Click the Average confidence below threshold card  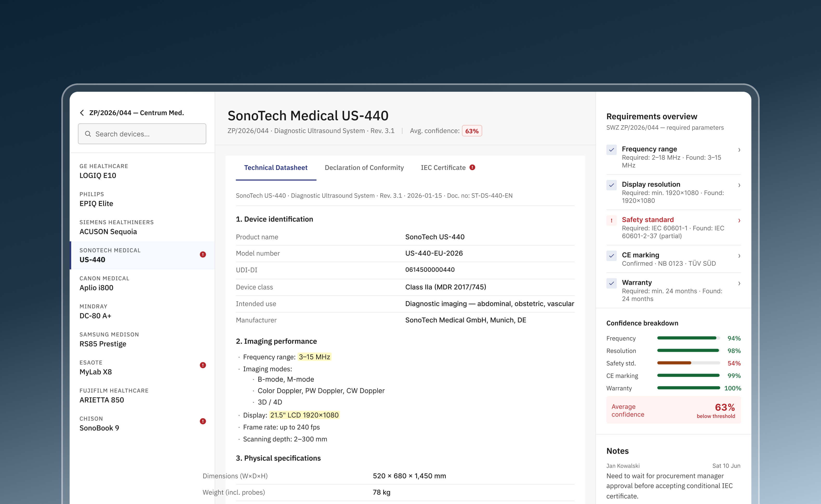click(x=673, y=410)
